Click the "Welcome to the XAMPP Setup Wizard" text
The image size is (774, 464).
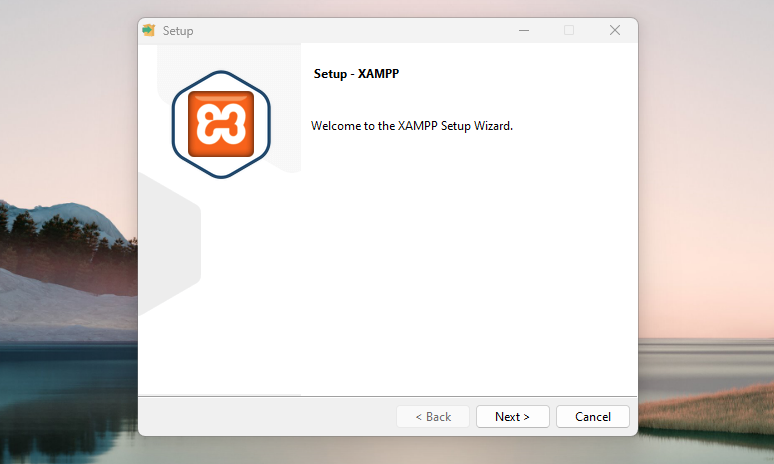(x=411, y=126)
